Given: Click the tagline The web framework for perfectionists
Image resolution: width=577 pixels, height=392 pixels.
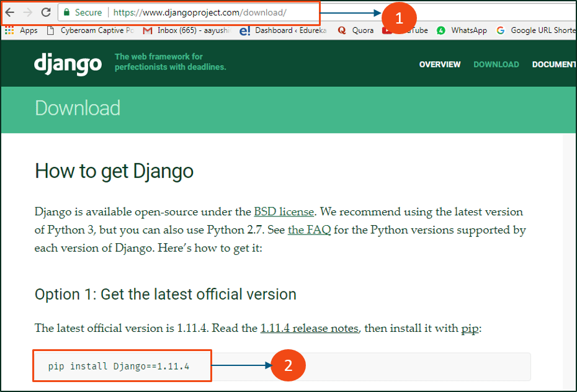Looking at the screenshot, I should 171,62.
